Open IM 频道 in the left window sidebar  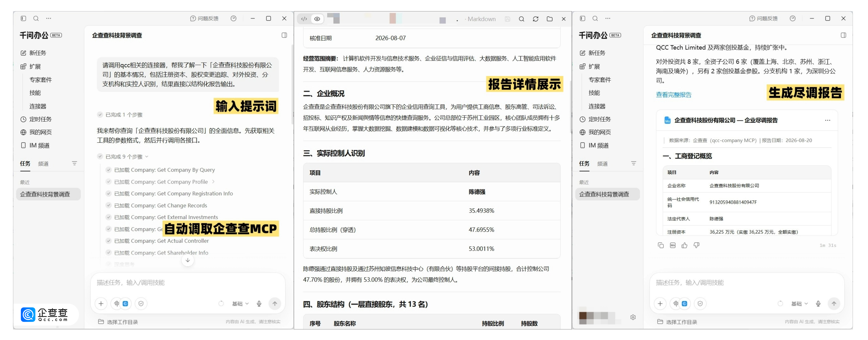(x=35, y=145)
